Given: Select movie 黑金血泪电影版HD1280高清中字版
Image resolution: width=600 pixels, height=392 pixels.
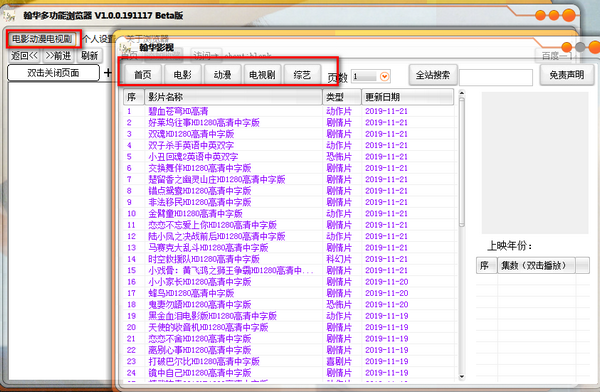Looking at the screenshot, I should pos(213,316).
